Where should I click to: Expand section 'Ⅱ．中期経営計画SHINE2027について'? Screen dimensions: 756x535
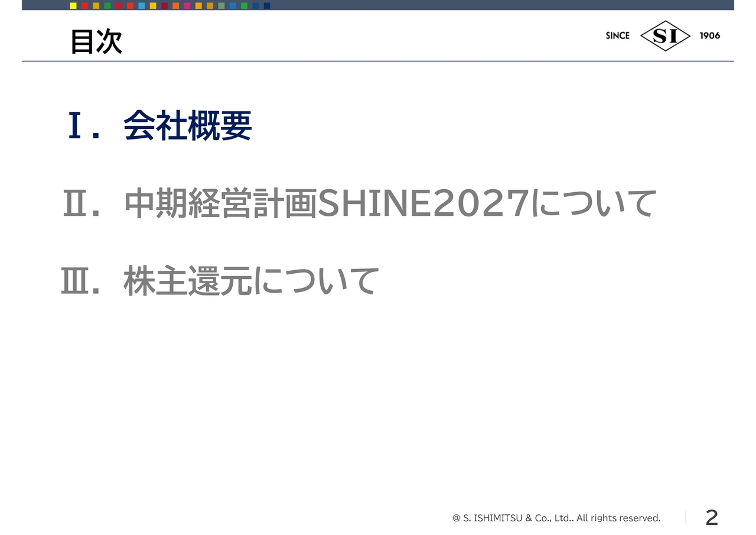click(360, 202)
